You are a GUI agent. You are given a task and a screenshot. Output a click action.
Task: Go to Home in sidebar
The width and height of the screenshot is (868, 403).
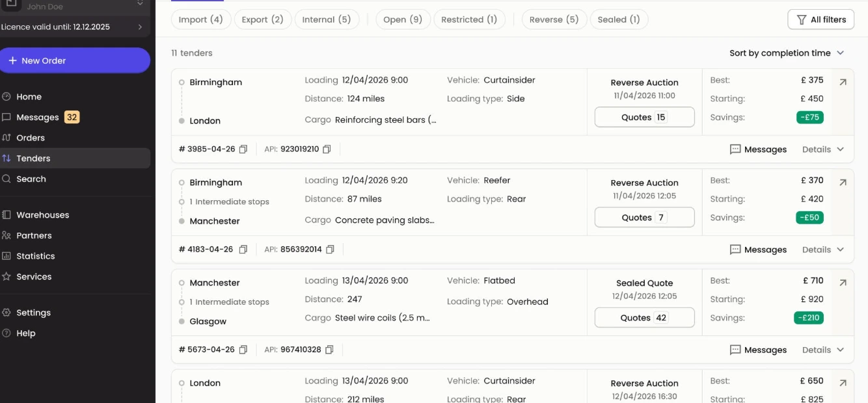75,97
